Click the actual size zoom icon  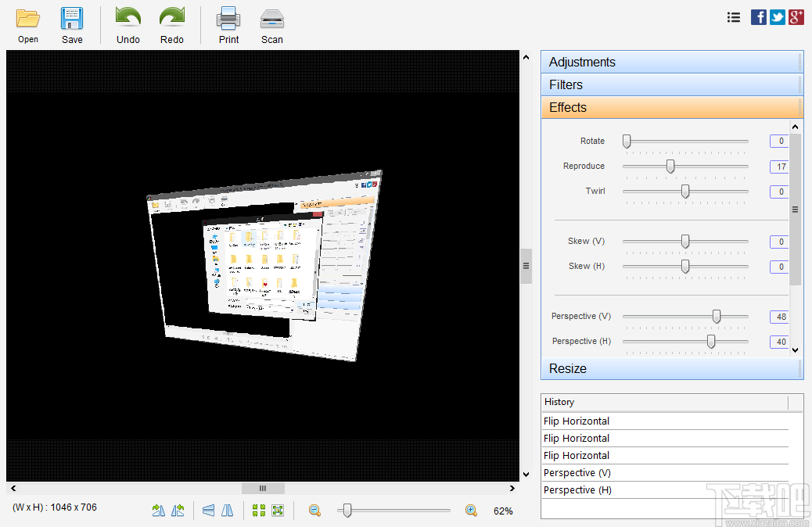pos(258,511)
